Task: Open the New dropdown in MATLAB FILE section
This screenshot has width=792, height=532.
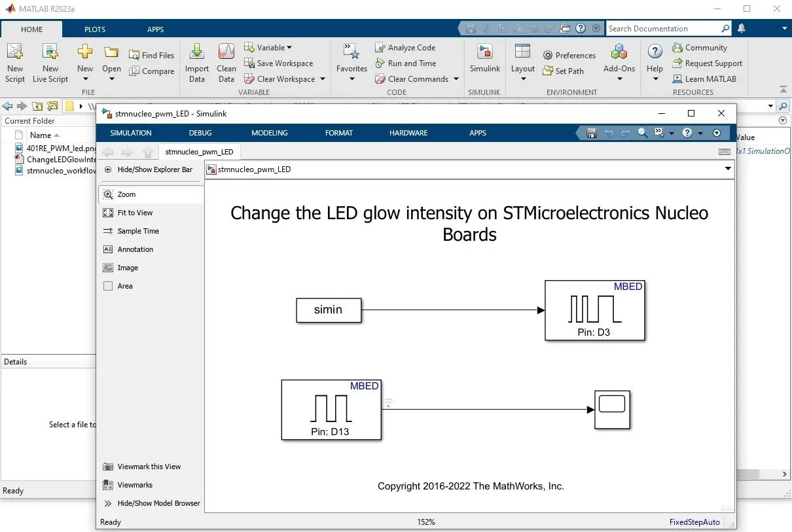Action: 85,79
